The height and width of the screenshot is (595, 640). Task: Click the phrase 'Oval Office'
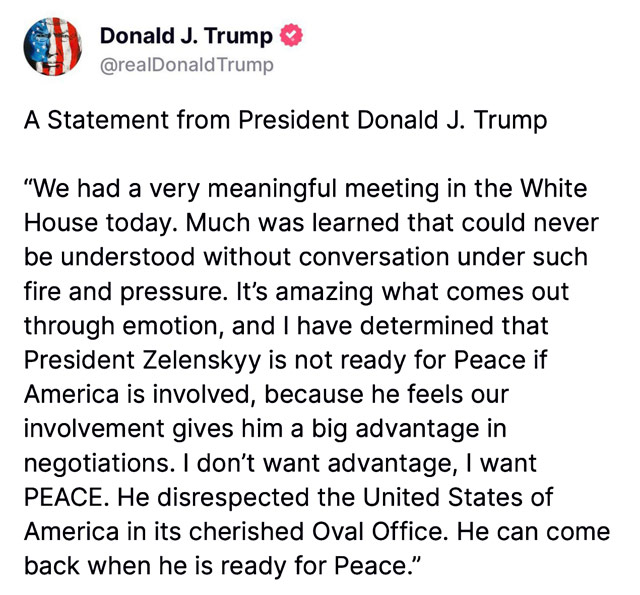(x=377, y=532)
